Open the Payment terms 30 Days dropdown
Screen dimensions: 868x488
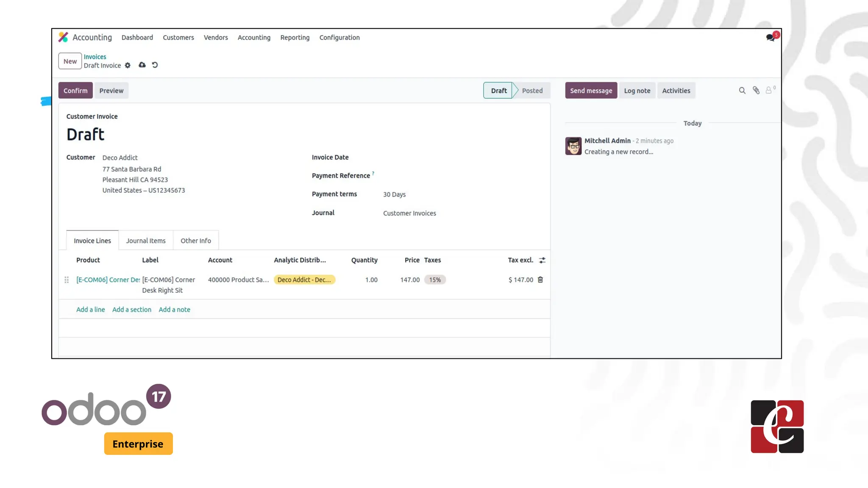[394, 194]
